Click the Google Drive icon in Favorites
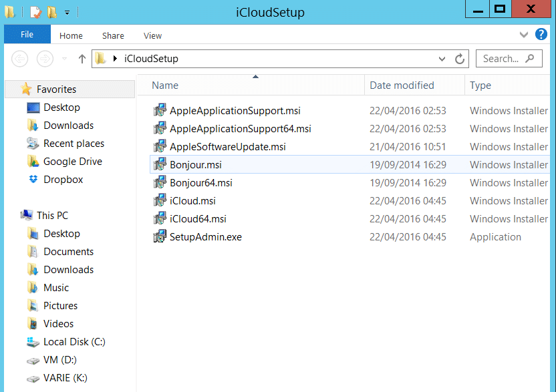The image size is (556, 392). pyautogui.click(x=33, y=161)
